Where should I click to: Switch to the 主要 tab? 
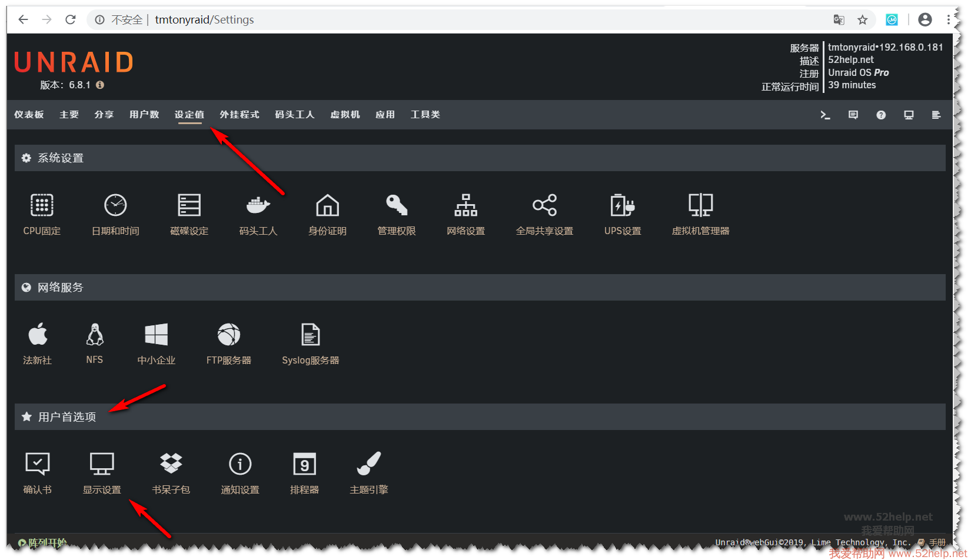click(x=69, y=115)
